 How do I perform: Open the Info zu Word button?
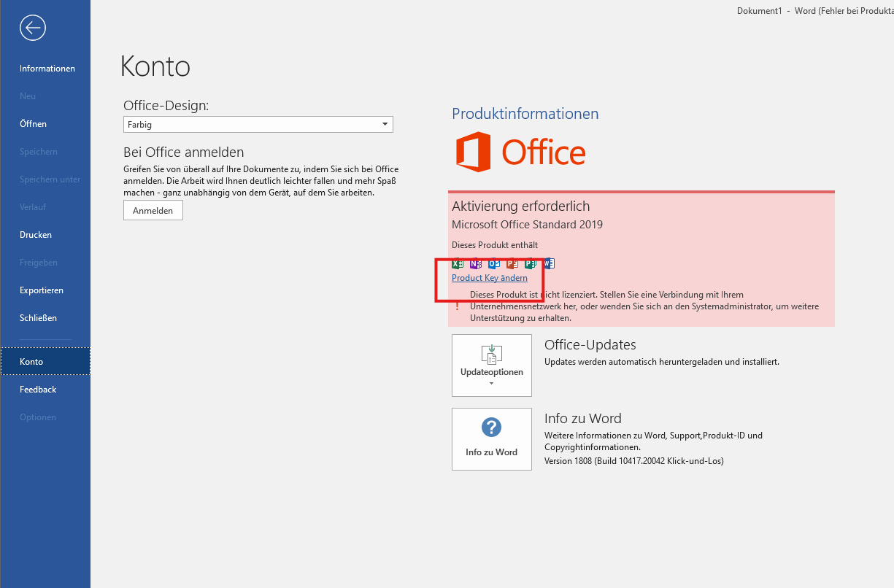(491, 438)
